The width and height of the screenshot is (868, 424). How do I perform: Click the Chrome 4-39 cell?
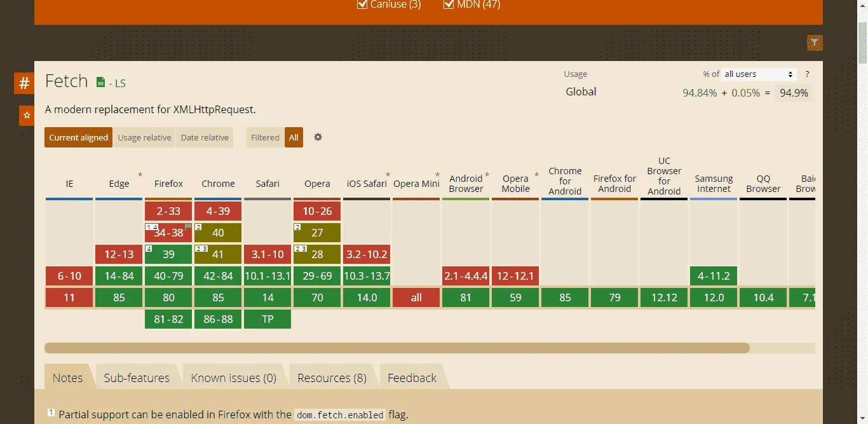coord(218,211)
